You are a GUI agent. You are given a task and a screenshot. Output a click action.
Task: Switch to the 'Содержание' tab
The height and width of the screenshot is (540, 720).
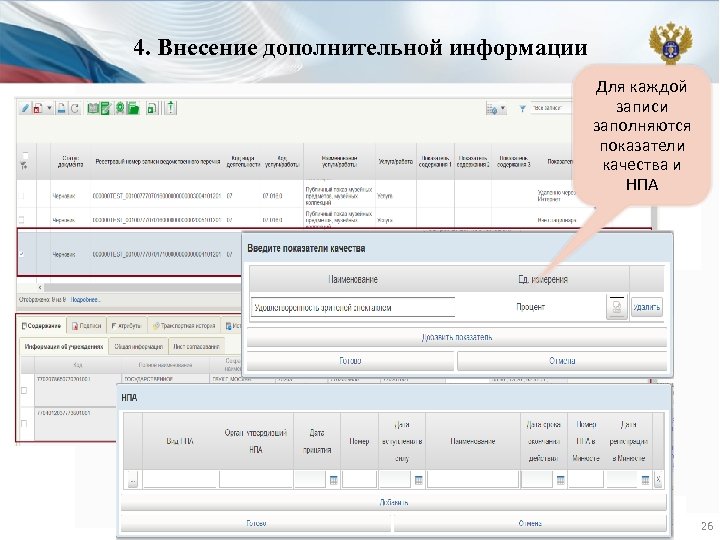tap(41, 326)
